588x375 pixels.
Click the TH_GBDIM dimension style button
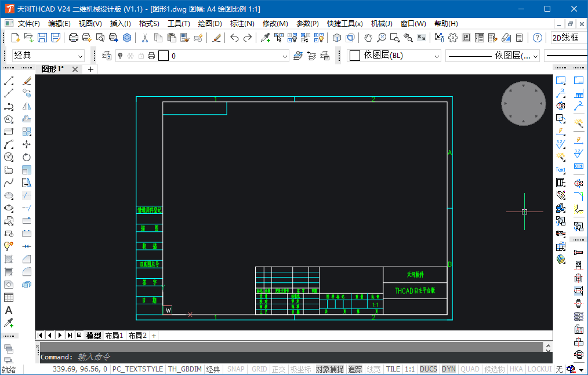point(184,369)
